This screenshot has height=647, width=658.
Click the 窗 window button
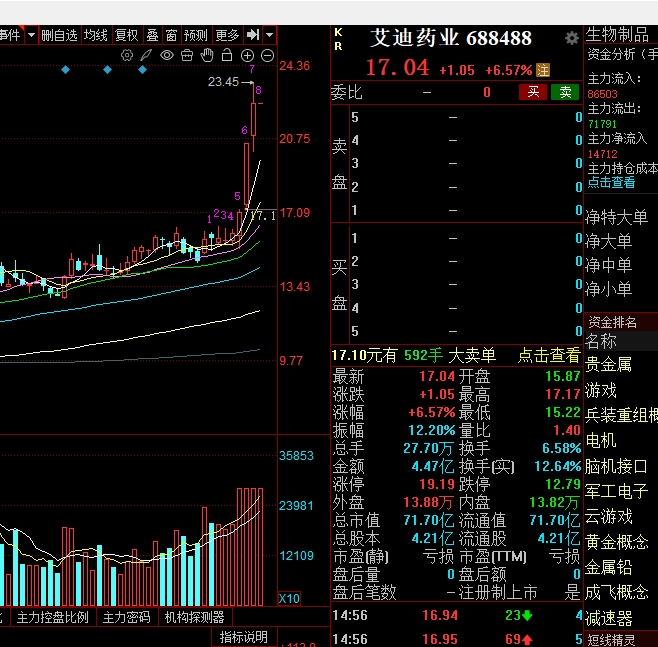tap(171, 35)
